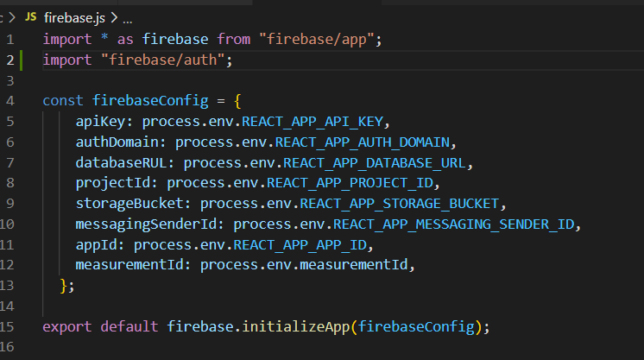Click the closing brace on line 13
Image resolution: width=644 pixels, height=360 pixels.
(x=63, y=285)
